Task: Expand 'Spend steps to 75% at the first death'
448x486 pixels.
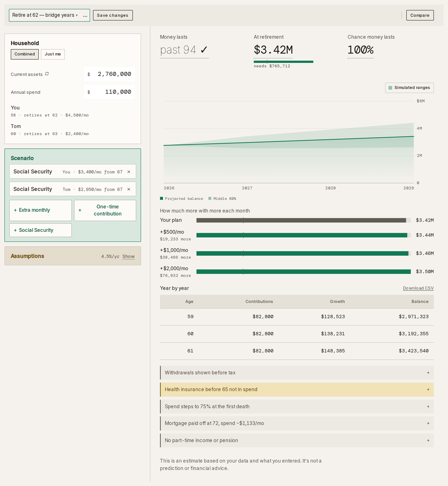Action: click(297, 407)
